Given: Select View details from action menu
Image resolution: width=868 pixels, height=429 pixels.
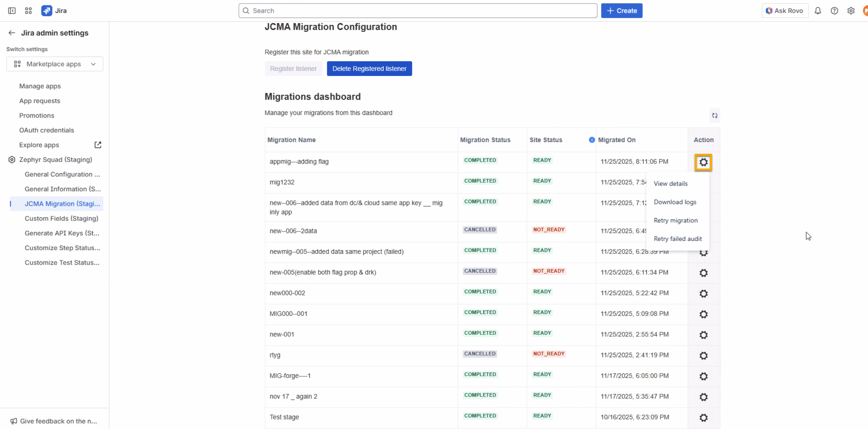Looking at the screenshot, I should (670, 184).
